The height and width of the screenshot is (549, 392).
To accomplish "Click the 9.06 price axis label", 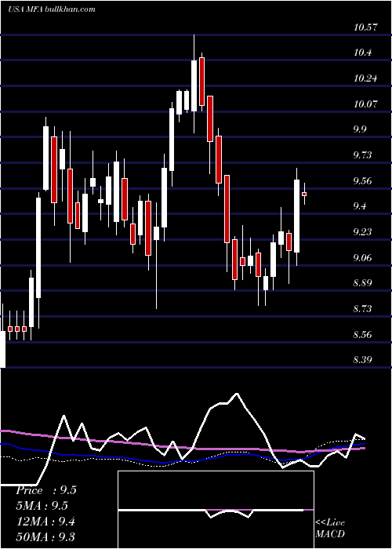I will coord(362,258).
